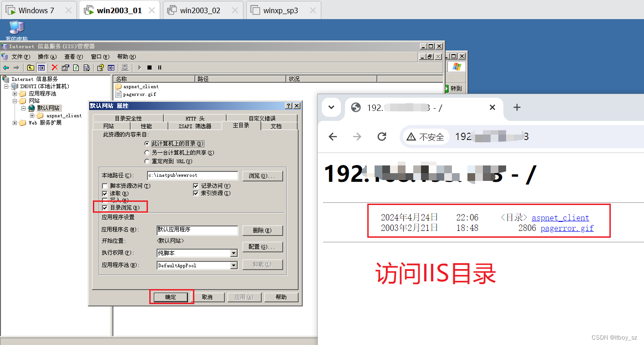Switch to the Windows 7 VM tab
Viewport: 644px width, 345px height.
(x=38, y=10)
